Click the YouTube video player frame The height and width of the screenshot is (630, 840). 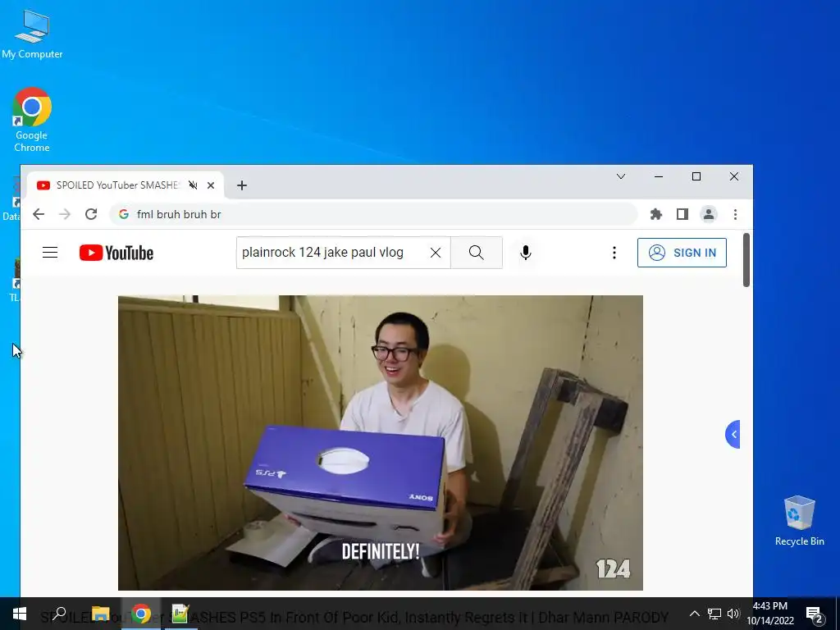[381, 442]
